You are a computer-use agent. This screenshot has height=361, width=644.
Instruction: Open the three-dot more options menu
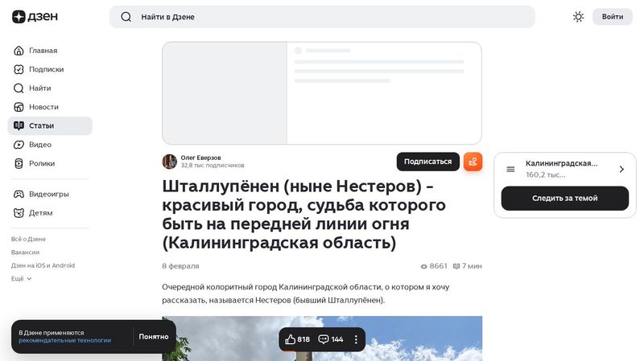356,339
